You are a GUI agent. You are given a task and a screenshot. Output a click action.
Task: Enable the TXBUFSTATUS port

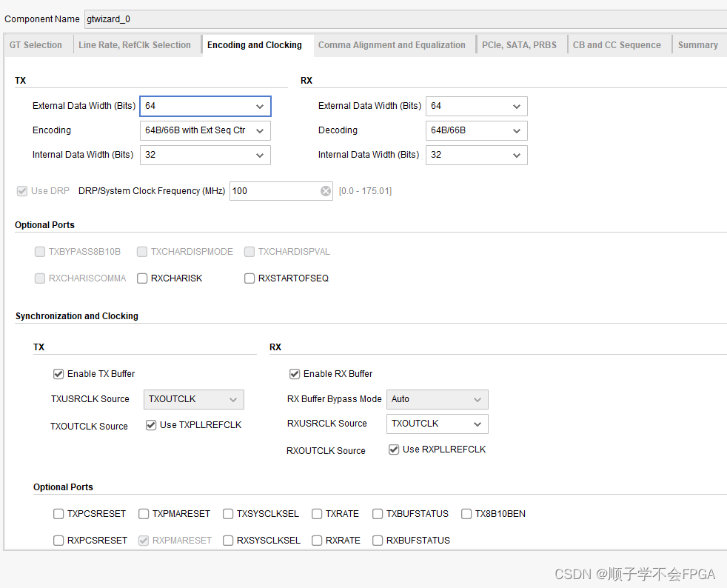[378, 514]
